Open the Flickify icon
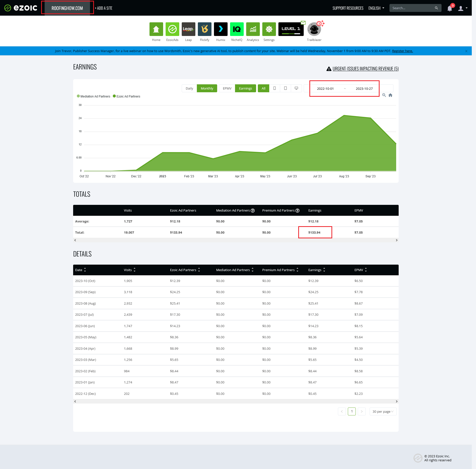Screen dimensions: 476x469 point(205,29)
